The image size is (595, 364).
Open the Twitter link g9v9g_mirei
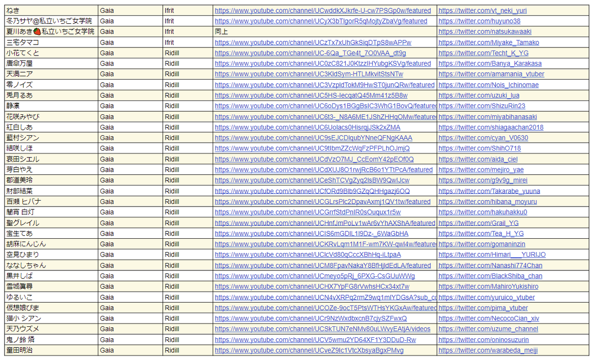(483, 181)
